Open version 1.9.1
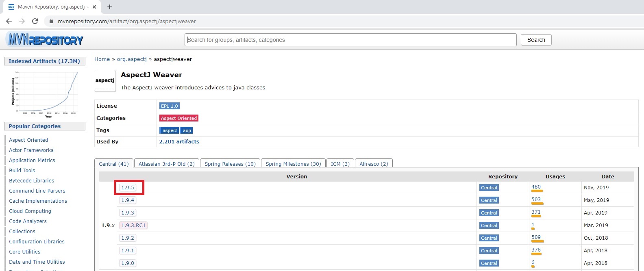 tap(128, 251)
